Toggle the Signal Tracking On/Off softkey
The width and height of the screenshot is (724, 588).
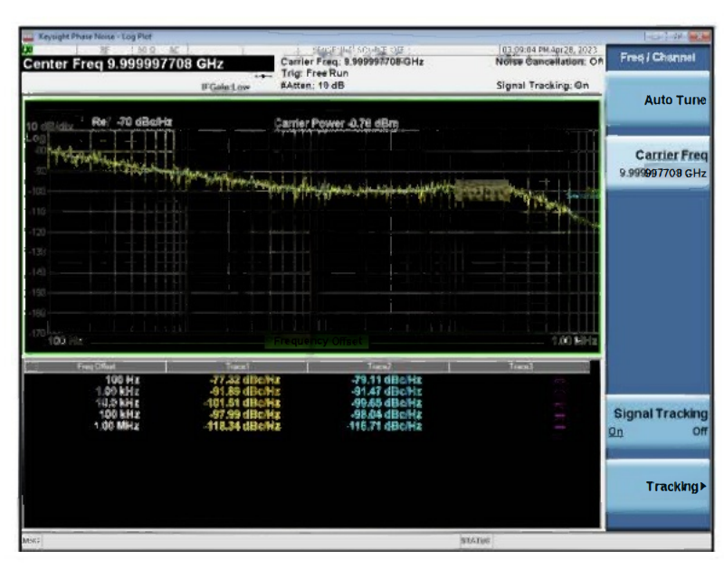pyautogui.click(x=658, y=422)
